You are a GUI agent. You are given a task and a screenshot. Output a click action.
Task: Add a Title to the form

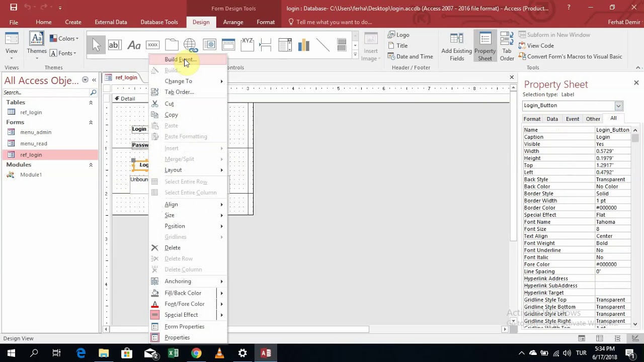click(397, 46)
